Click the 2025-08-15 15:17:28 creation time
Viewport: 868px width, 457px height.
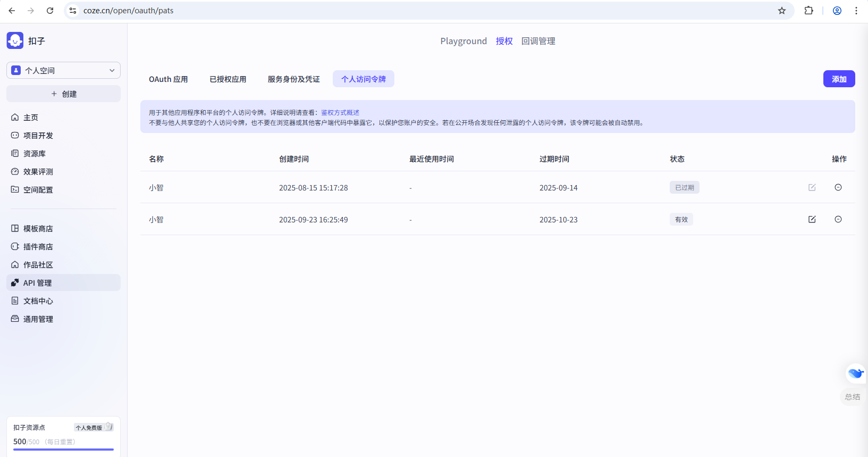click(314, 188)
